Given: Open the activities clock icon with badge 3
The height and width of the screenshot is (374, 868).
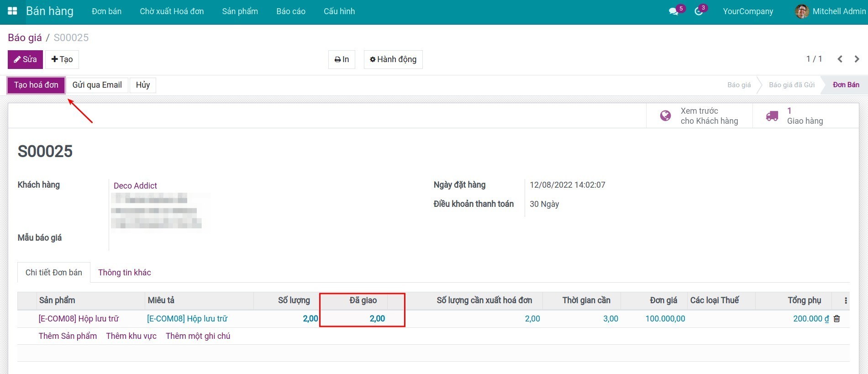Looking at the screenshot, I should 699,11.
